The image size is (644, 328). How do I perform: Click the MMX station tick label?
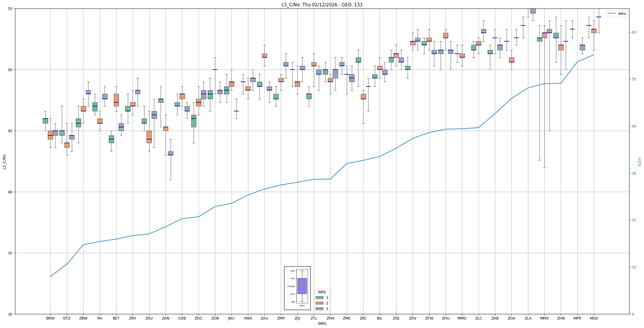tap(544, 318)
